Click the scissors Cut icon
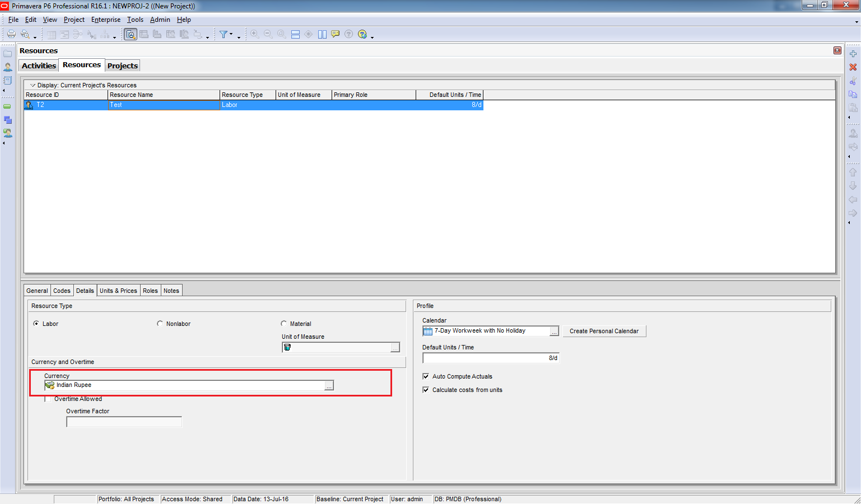The image size is (861, 504). (x=853, y=81)
